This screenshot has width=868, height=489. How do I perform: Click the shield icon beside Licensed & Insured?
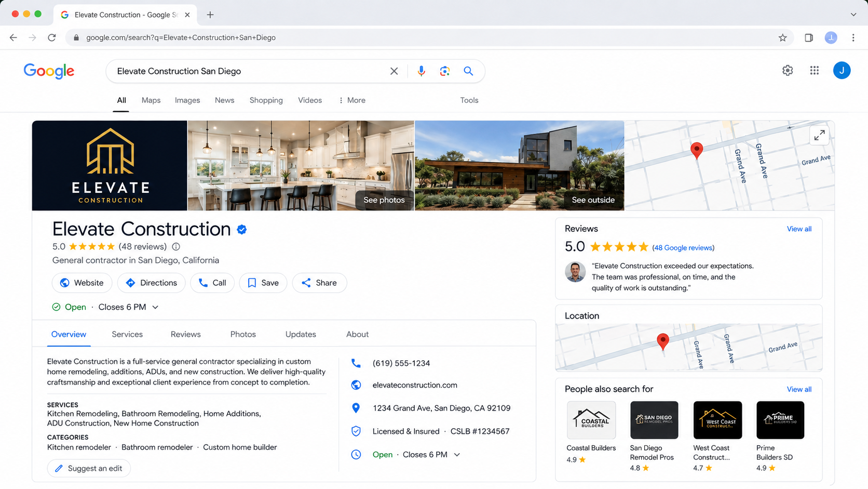pos(356,431)
